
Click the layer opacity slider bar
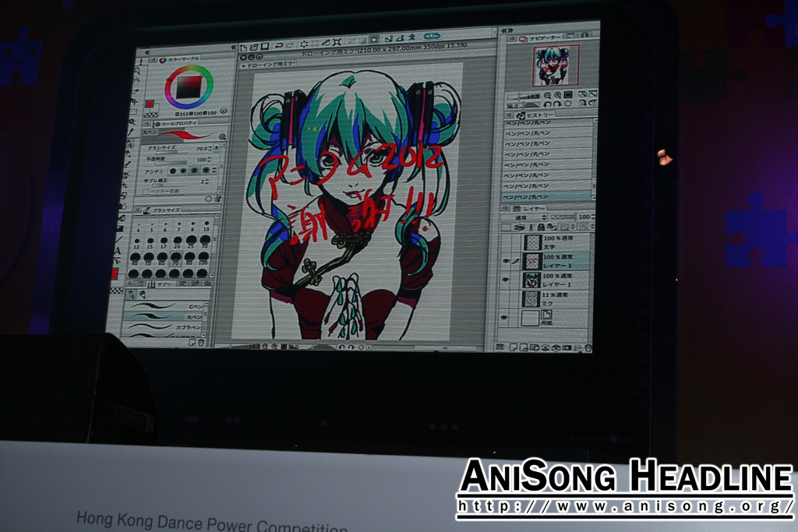tap(563, 217)
